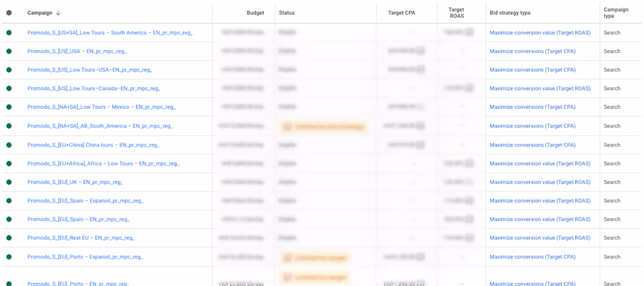Open Target CPA bid strategy for AB_South_America row

(533, 126)
